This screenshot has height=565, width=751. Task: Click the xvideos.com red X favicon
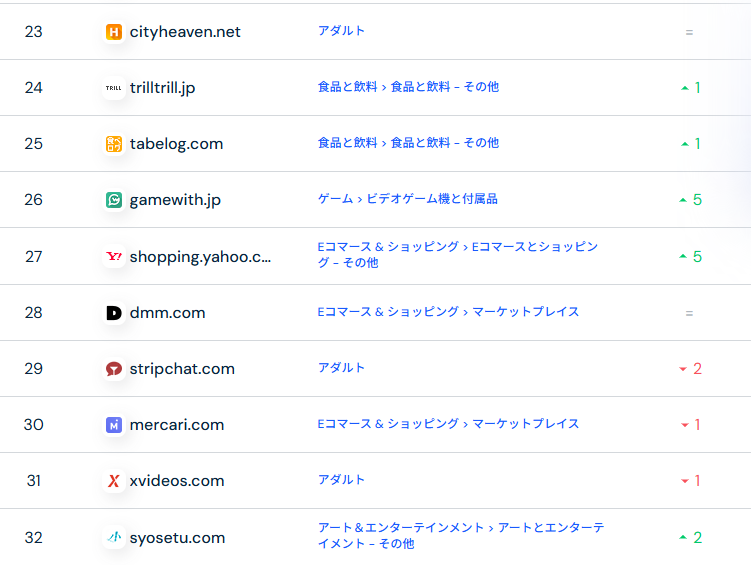(114, 481)
